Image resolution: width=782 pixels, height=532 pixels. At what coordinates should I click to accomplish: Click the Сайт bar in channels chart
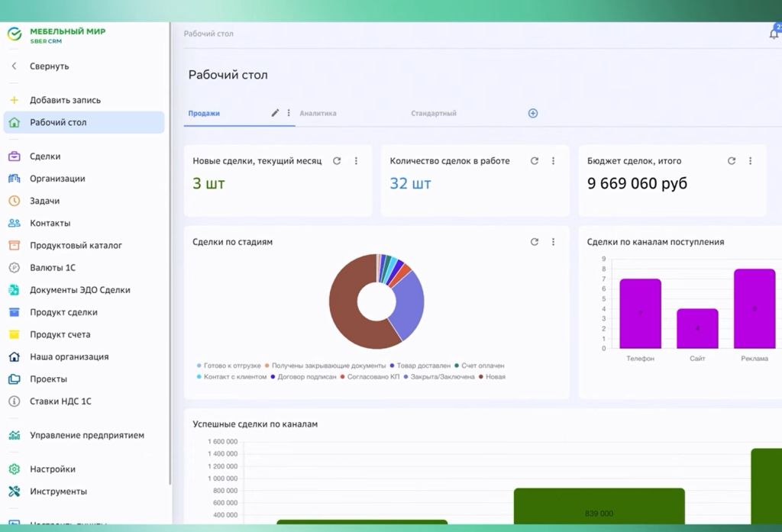pyautogui.click(x=697, y=328)
